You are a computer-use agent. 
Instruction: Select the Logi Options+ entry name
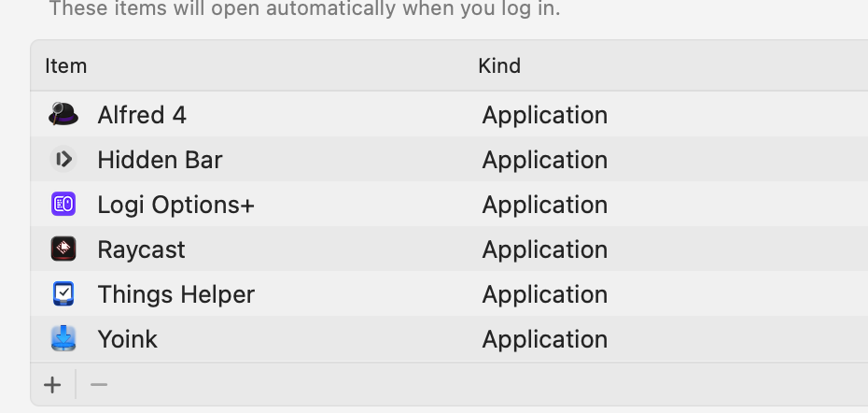(x=175, y=205)
